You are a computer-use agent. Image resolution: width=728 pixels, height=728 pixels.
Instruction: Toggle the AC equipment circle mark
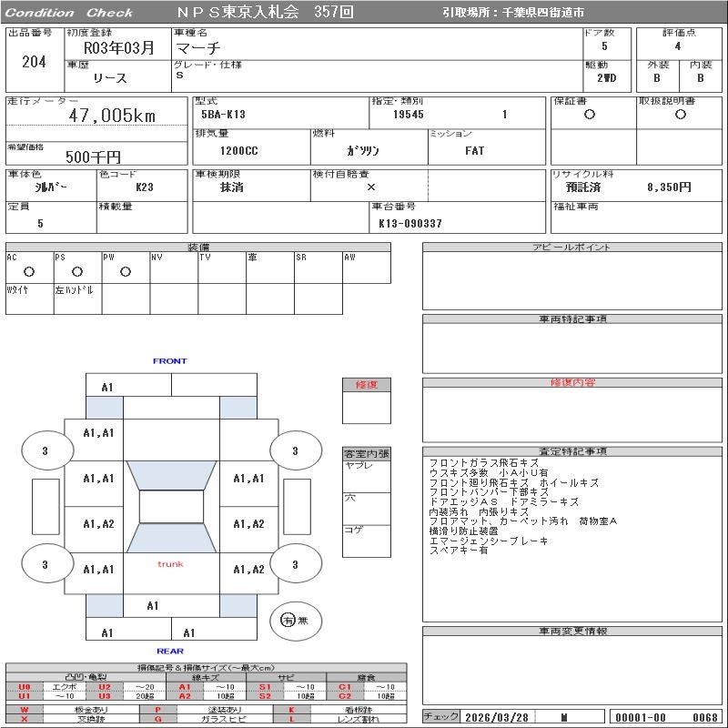click(x=29, y=271)
